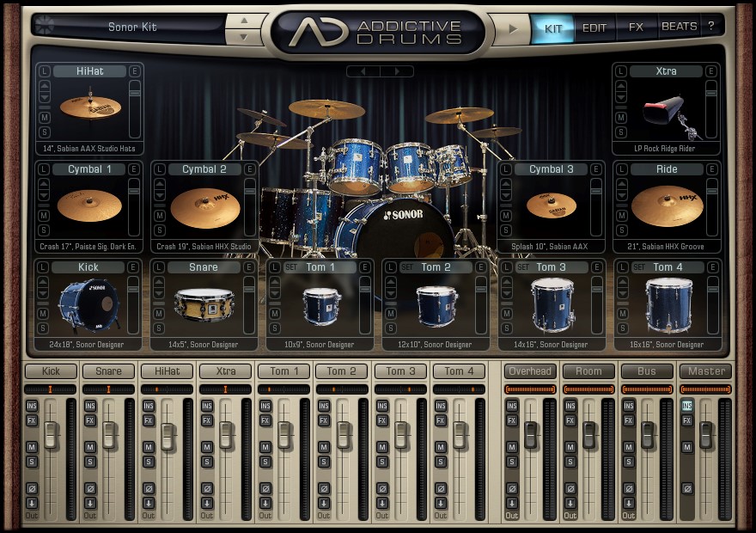Image resolution: width=756 pixels, height=533 pixels.
Task: Click the SET button on Tom 1
Action: pyautogui.click(x=291, y=267)
